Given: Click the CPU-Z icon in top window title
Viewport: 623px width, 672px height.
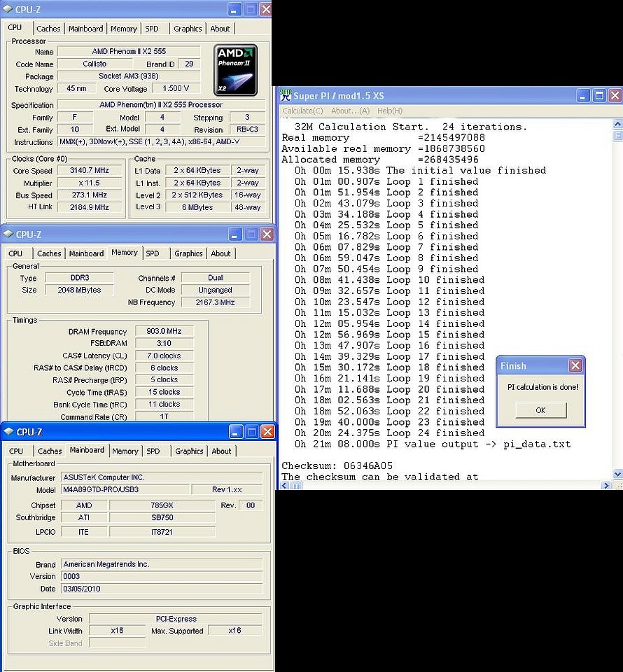Looking at the screenshot, I should [x=7, y=9].
